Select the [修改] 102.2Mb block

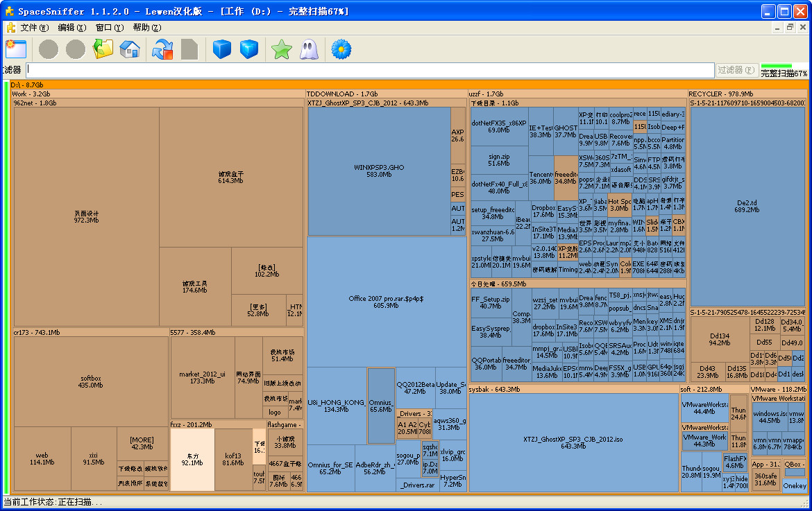[x=267, y=270]
